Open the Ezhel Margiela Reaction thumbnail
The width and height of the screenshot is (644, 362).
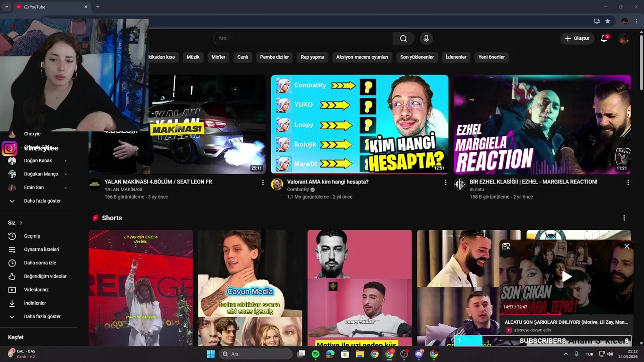pyautogui.click(x=542, y=124)
